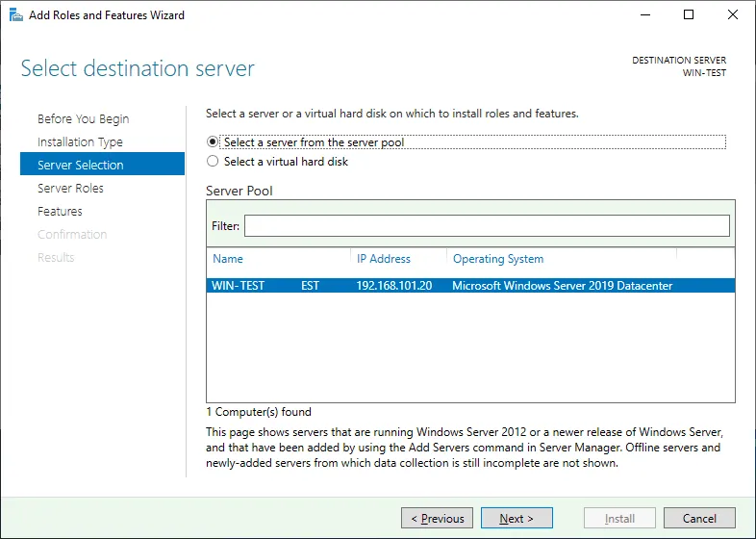The width and height of the screenshot is (756, 539).
Task: Switch to the Features step
Action: tap(60, 212)
